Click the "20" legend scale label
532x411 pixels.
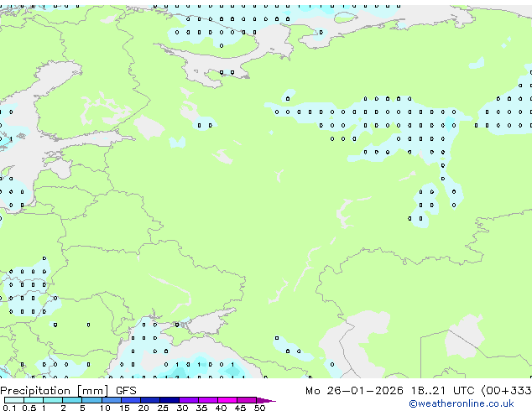[x=143, y=408]
